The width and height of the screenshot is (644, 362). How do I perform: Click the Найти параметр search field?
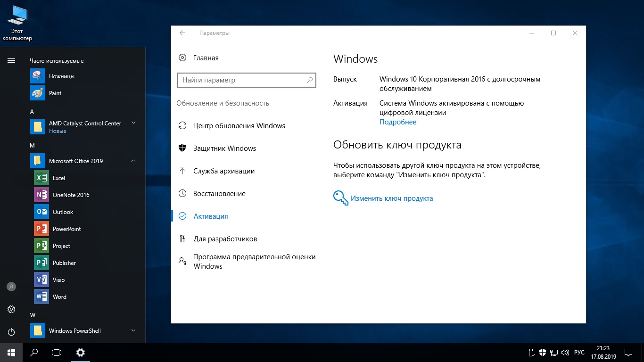(x=246, y=80)
